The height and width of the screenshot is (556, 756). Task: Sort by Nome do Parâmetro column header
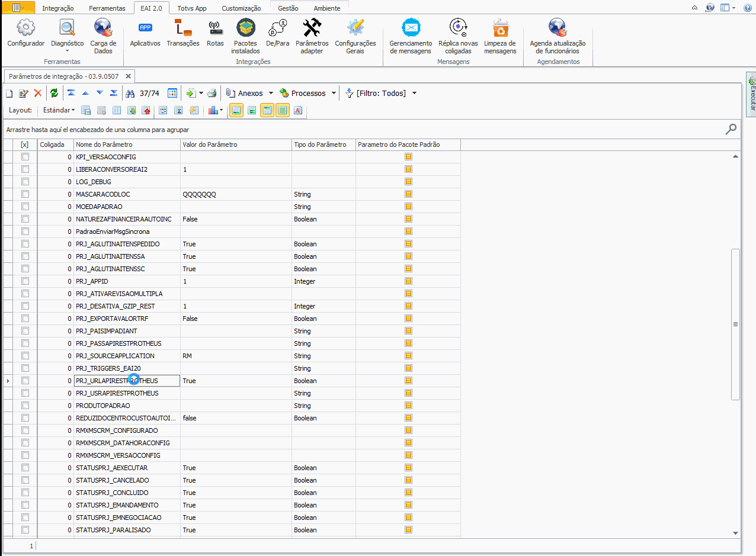pyautogui.click(x=127, y=144)
